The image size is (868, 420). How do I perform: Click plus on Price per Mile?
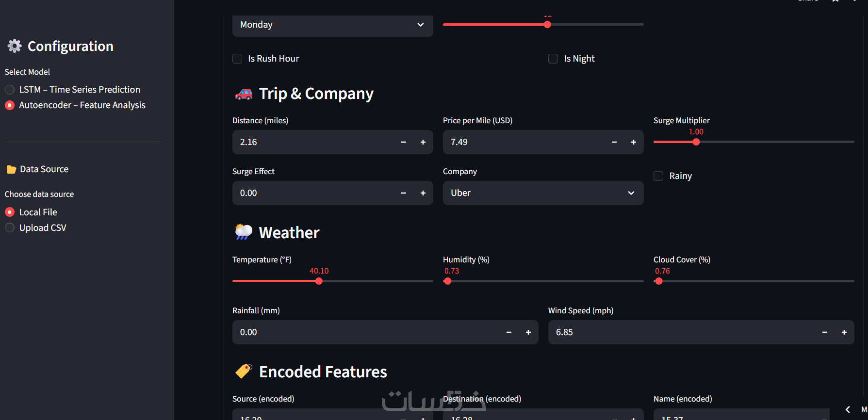click(633, 142)
